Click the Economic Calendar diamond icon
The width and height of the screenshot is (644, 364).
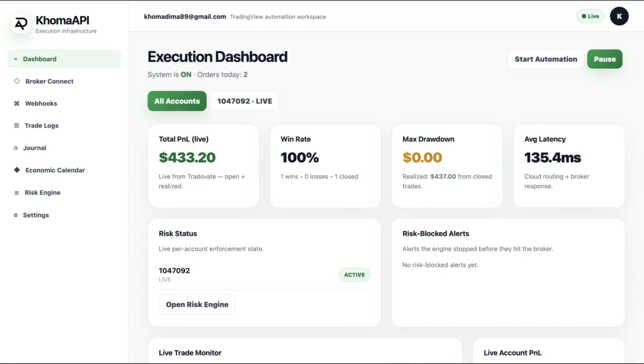pyautogui.click(x=17, y=170)
